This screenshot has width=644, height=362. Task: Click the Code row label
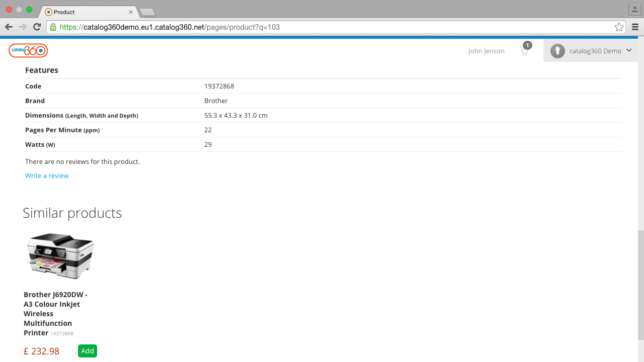(x=33, y=86)
